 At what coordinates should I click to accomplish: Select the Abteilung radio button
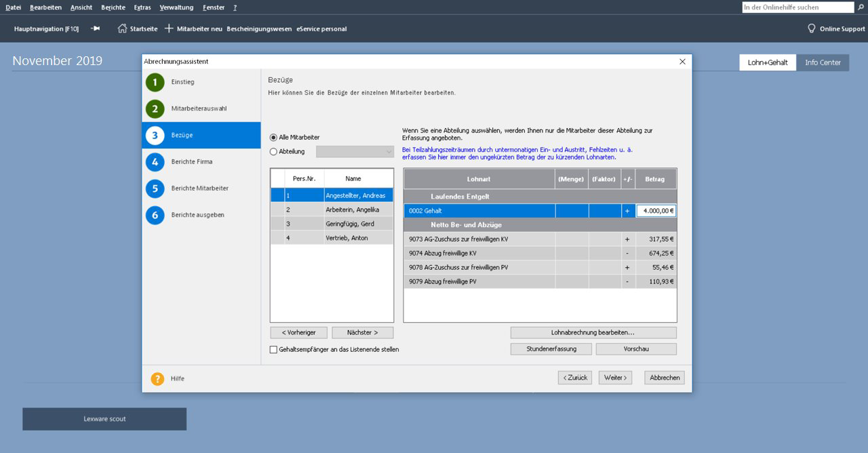[x=274, y=152]
